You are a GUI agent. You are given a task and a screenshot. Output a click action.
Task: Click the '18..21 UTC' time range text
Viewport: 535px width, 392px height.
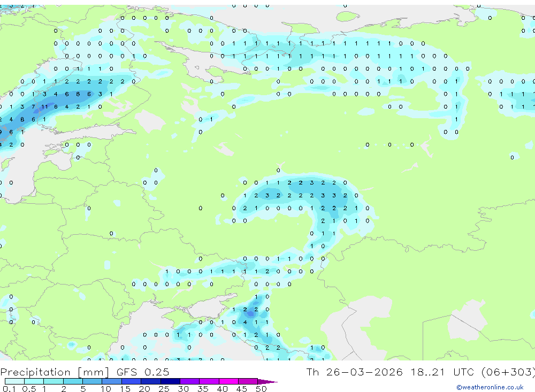point(444,372)
